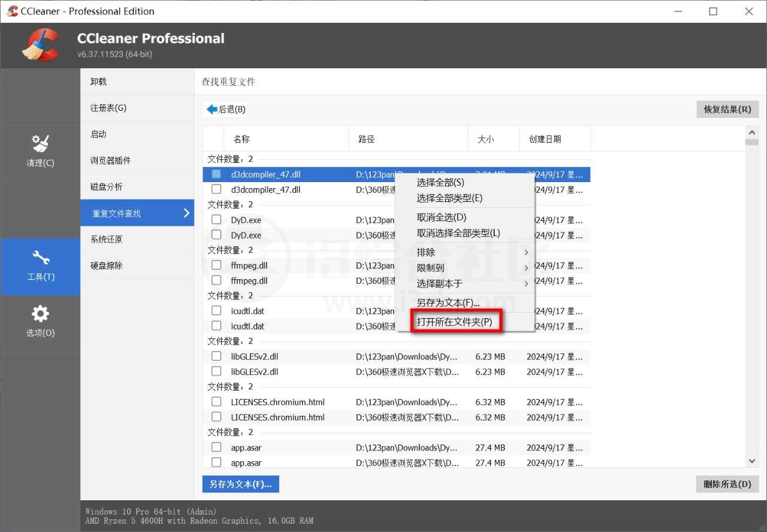Screen dimensions: 767x532
Task: Sort by 名称 column header
Action: pos(286,139)
